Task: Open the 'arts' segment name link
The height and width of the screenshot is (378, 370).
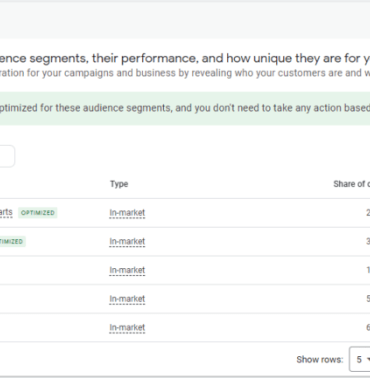Action: click(6, 212)
